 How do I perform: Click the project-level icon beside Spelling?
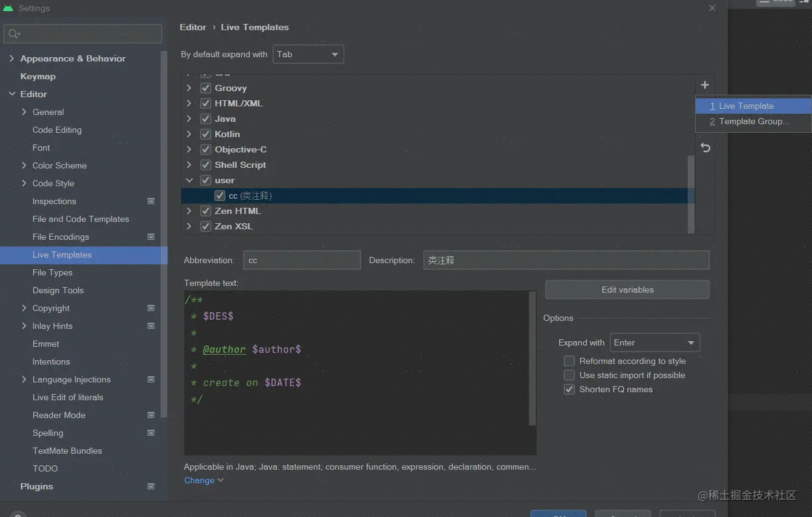(x=151, y=433)
